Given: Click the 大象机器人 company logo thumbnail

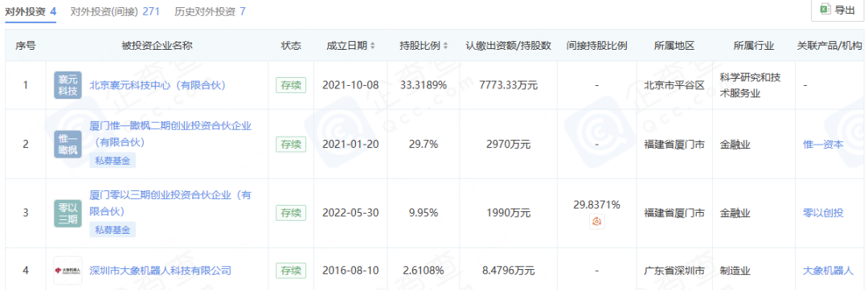Looking at the screenshot, I should pyautogui.click(x=68, y=271).
